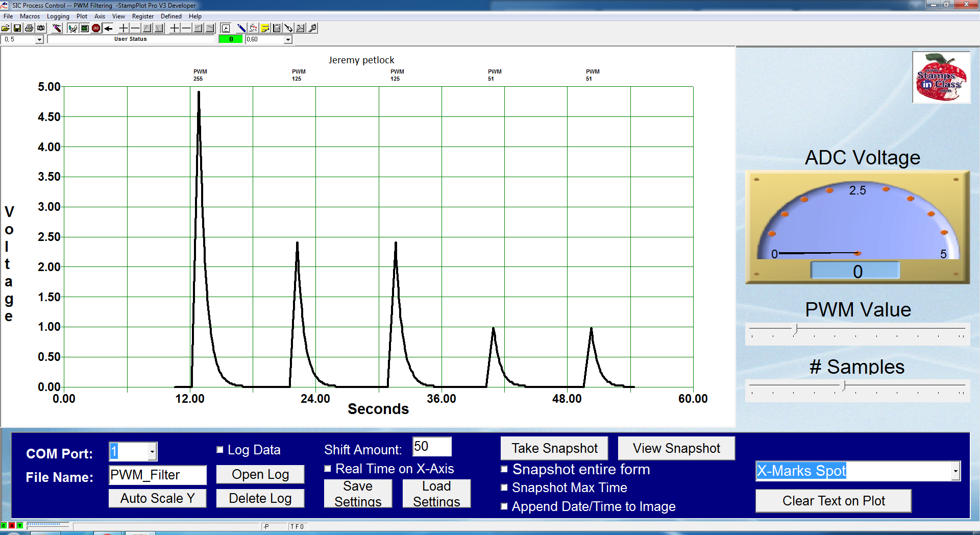Click the open folder icon in toolbar
This screenshot has width=980, height=535.
point(6,28)
